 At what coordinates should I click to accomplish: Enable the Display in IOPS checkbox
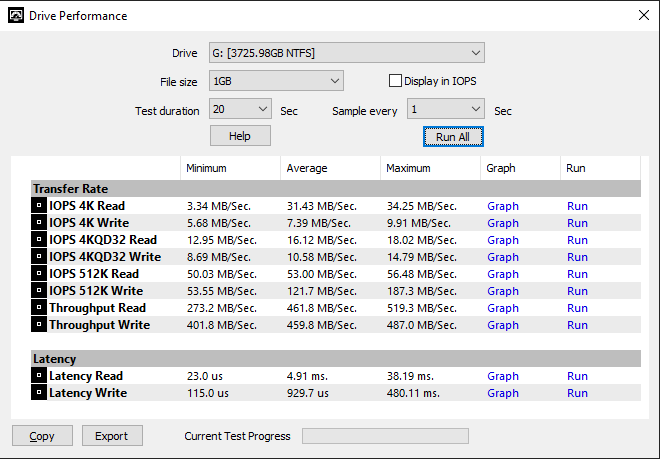(x=395, y=81)
